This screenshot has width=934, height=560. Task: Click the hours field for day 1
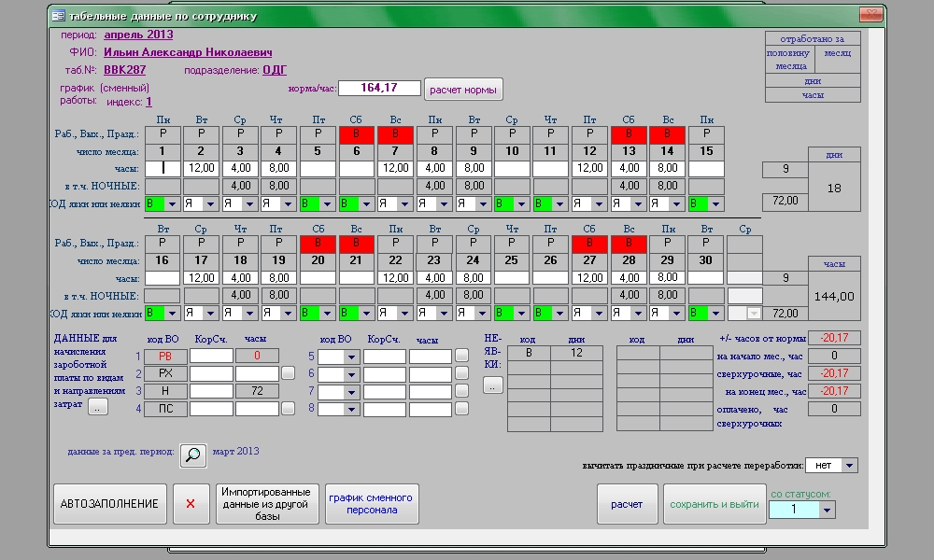[163, 168]
